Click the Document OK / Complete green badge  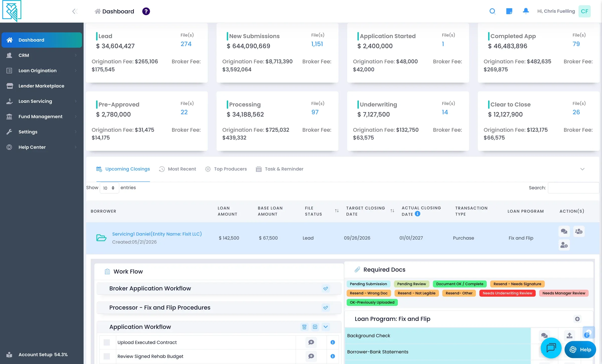click(x=460, y=284)
